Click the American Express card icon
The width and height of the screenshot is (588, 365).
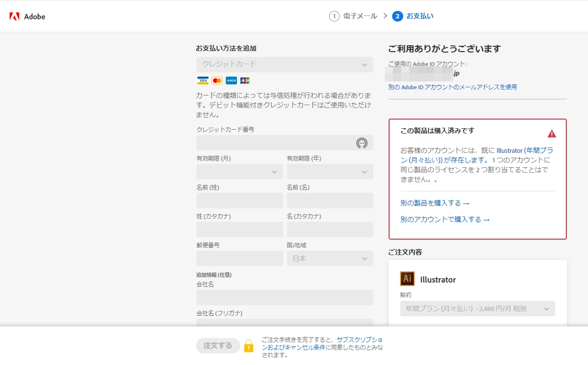click(231, 81)
